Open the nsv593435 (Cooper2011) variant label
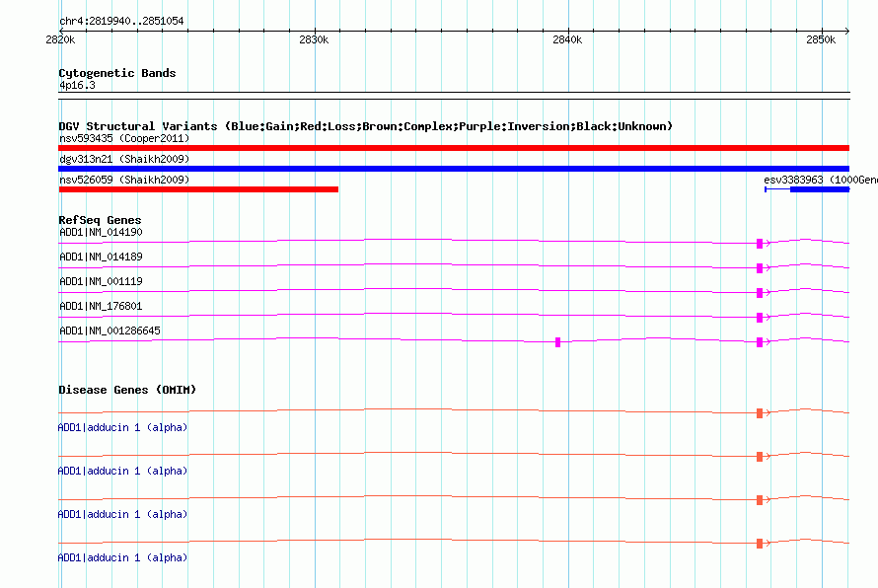This screenshot has width=878, height=588. (124, 138)
